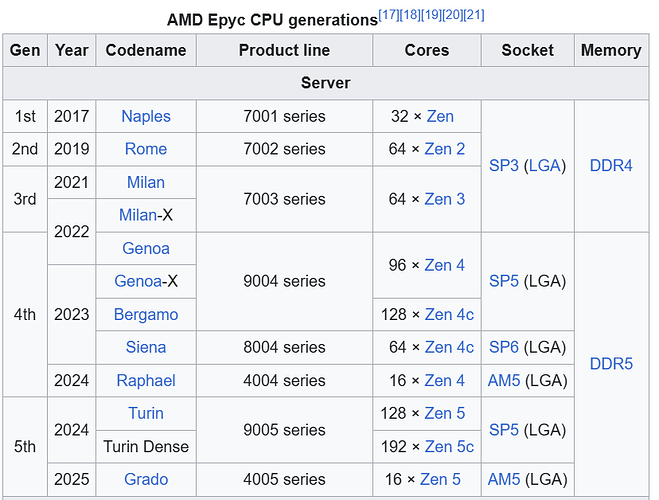Open the Grado codename link
This screenshot has height=500, width=659.
146,479
